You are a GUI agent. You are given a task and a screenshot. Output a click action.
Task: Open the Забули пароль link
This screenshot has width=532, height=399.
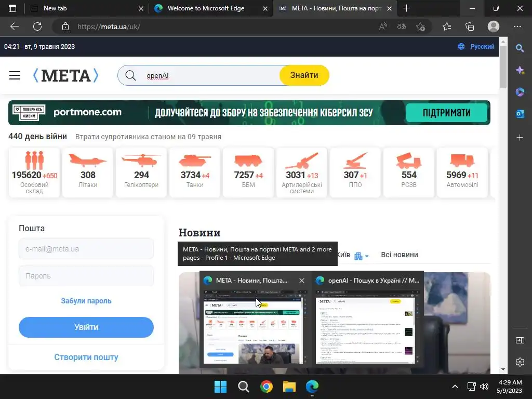pyautogui.click(x=86, y=301)
